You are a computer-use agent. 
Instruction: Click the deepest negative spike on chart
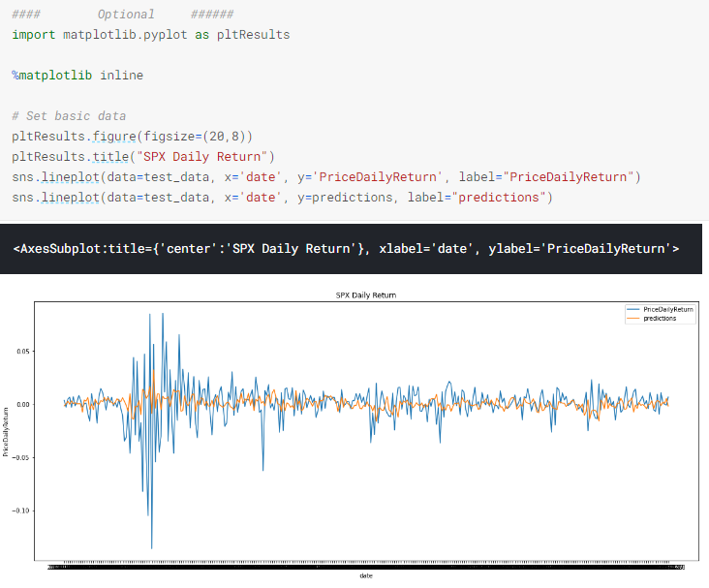tap(152, 547)
